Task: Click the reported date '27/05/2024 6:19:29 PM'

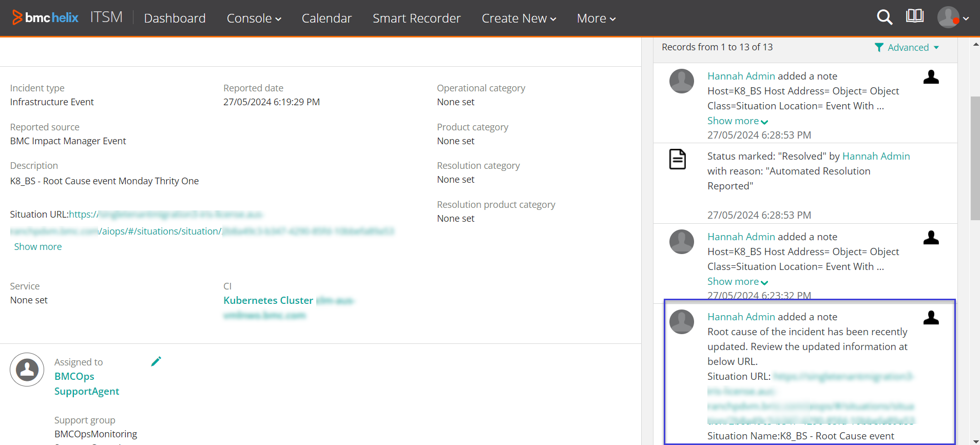Action: tap(272, 102)
